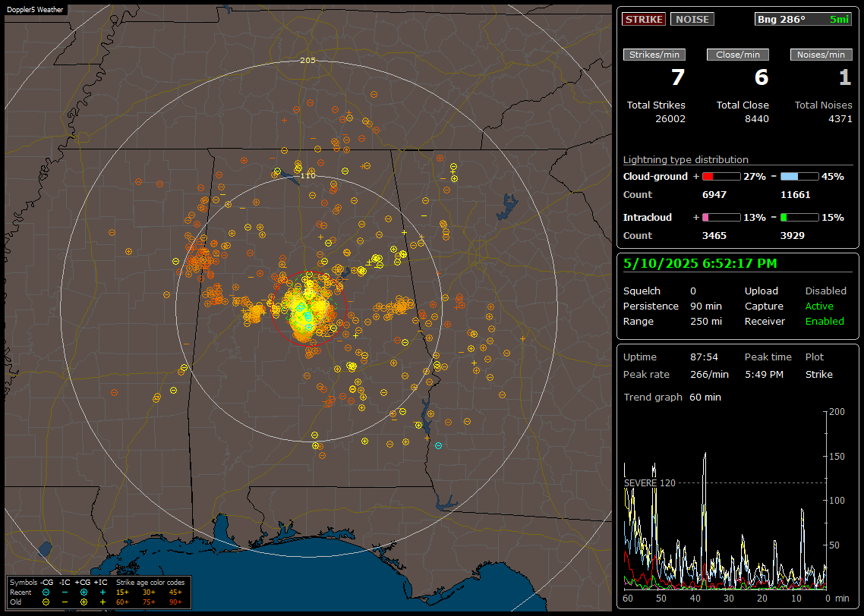Click the 45+ strike age color code
The width and height of the screenshot is (864, 616).
[175, 592]
